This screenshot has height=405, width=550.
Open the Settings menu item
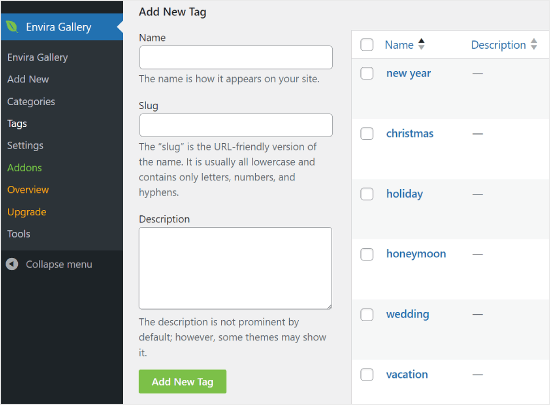coord(25,146)
